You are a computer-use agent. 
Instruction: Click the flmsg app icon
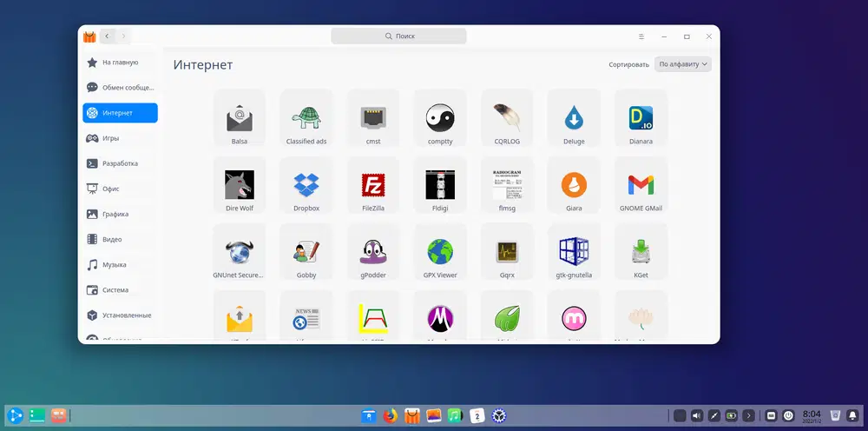click(x=507, y=185)
